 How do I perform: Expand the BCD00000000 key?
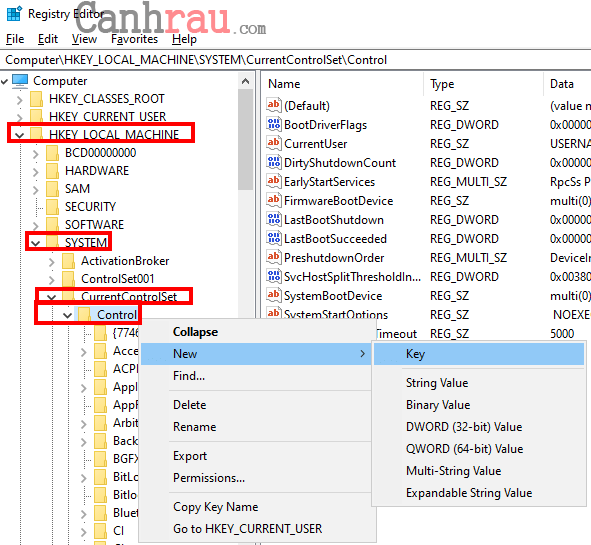tap(35, 153)
